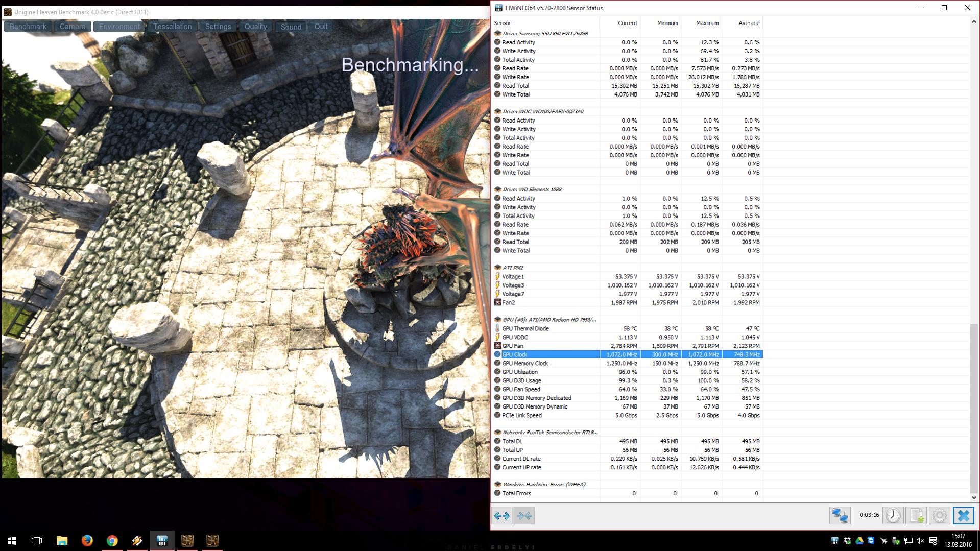Open Windows Start menu
Screen dimensions: 980x551
point(12,540)
